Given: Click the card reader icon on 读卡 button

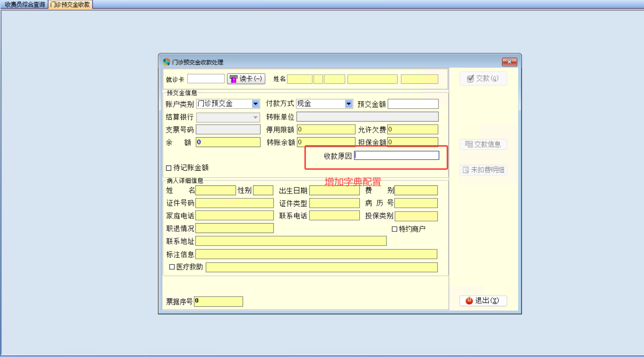Looking at the screenshot, I should pos(233,79).
